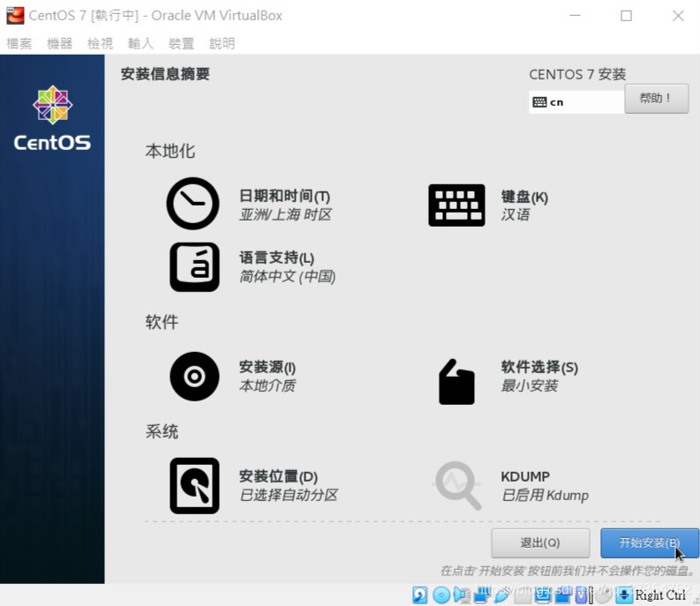
Task: Open the 說明 menu
Action: coord(222,43)
